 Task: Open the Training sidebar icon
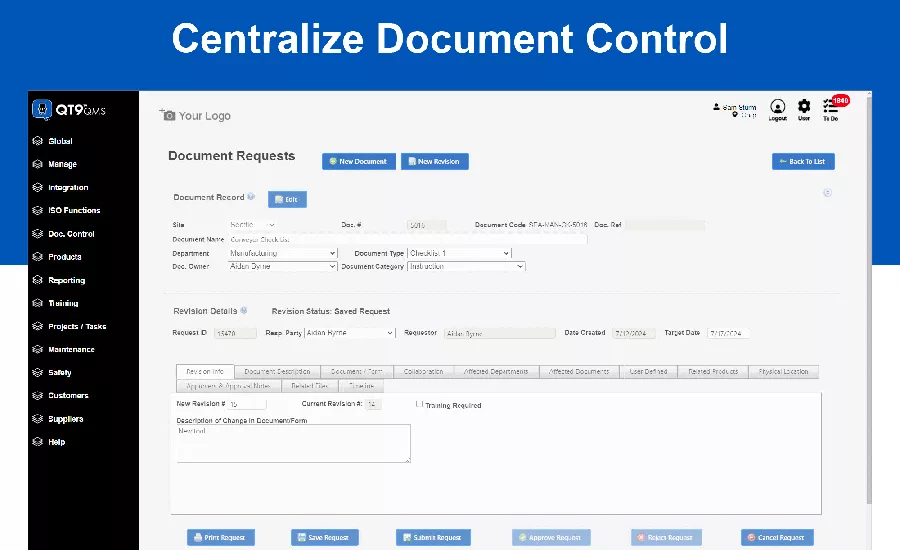coord(38,303)
